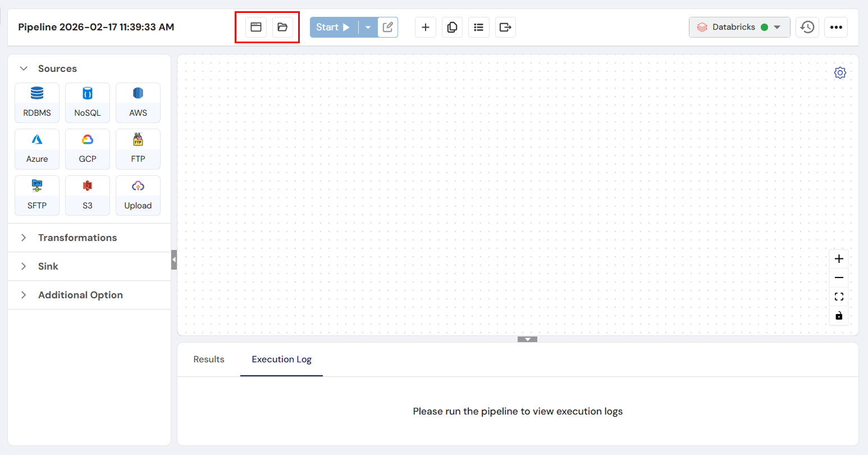Toggle the canvas lock button
The width and height of the screenshot is (868, 455).
click(x=839, y=316)
